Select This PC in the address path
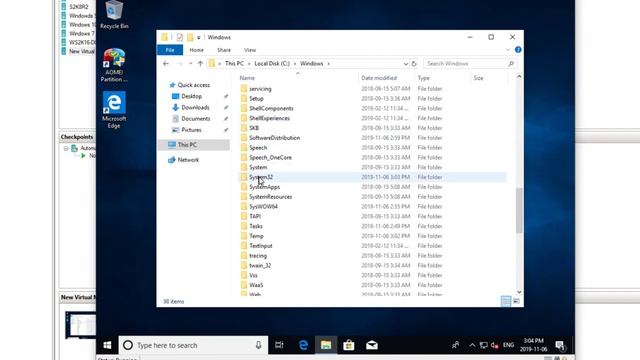 click(x=234, y=64)
